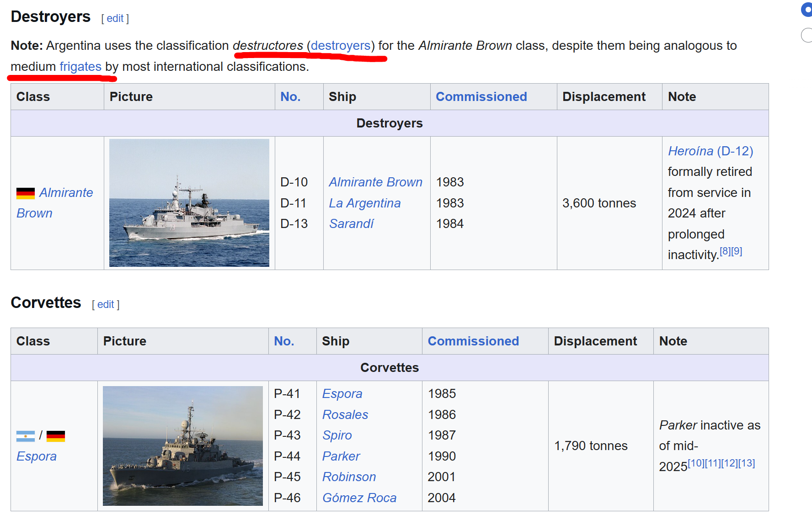
Task: Follow citation reference [8]
Action: [x=725, y=251]
